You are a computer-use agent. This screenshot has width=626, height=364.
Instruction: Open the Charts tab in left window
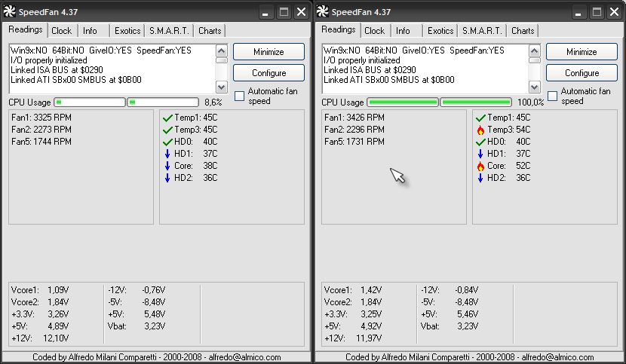[210, 31]
